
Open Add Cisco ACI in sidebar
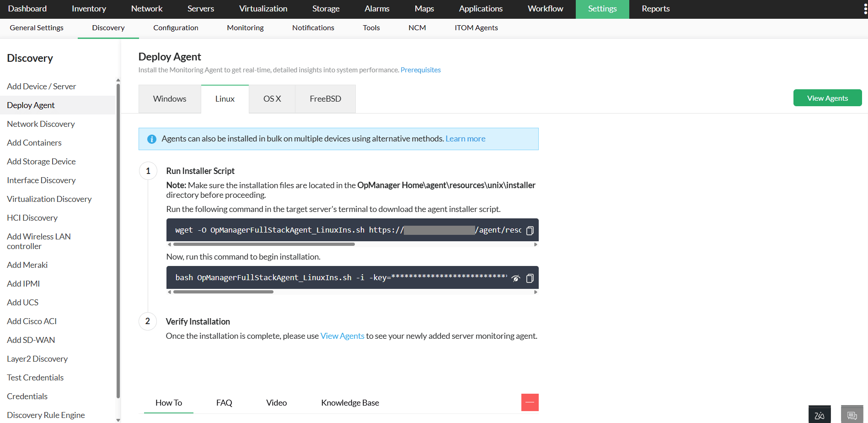tap(32, 321)
